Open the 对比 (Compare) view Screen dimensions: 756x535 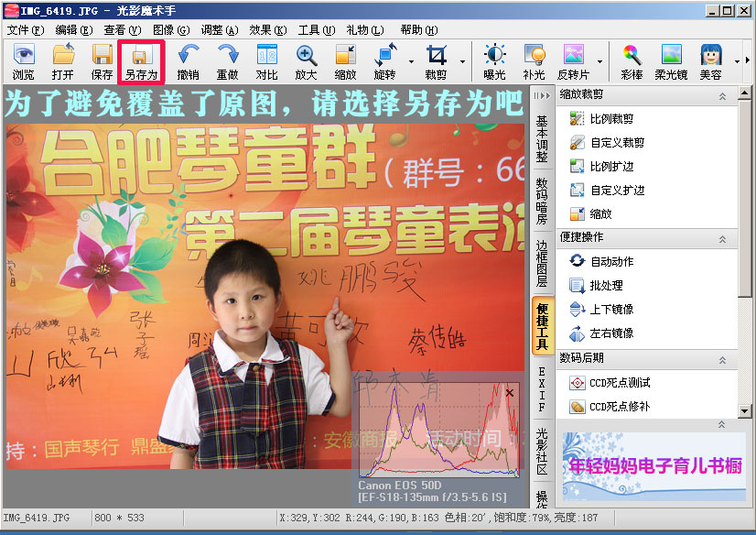266,61
